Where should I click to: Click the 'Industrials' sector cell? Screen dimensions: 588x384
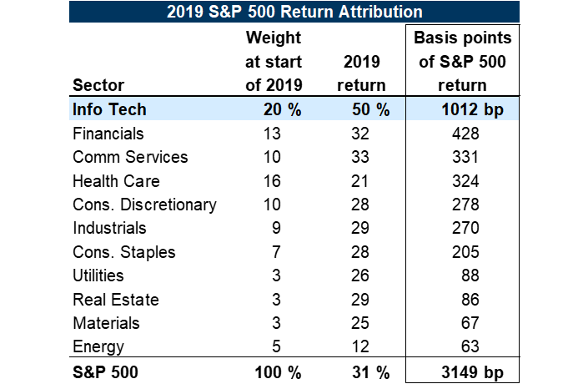click(x=109, y=228)
